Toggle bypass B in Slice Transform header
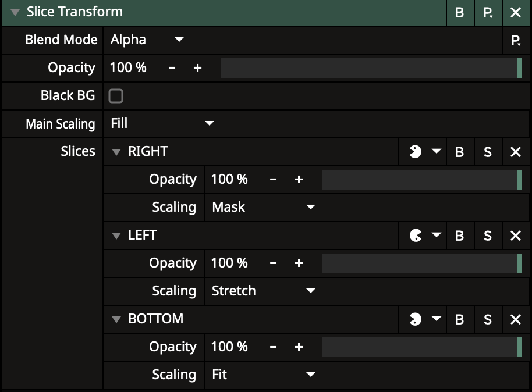Image resolution: width=532 pixels, height=392 pixels. coord(459,12)
